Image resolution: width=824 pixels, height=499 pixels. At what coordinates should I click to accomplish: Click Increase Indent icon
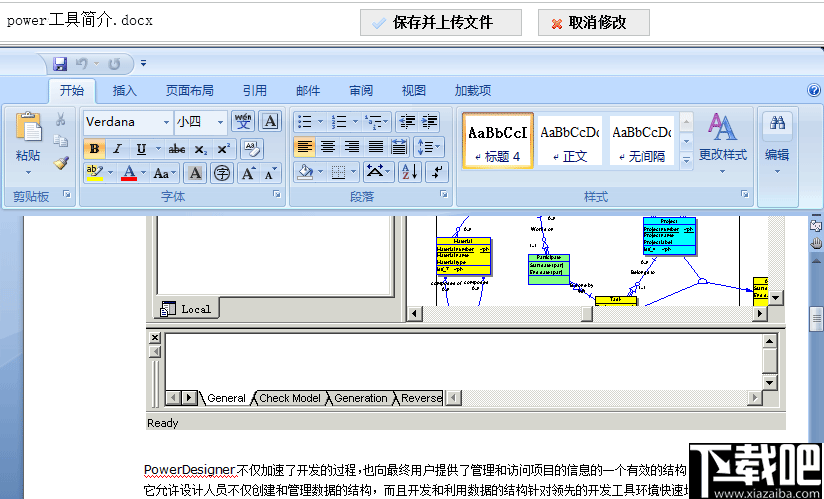(x=429, y=122)
